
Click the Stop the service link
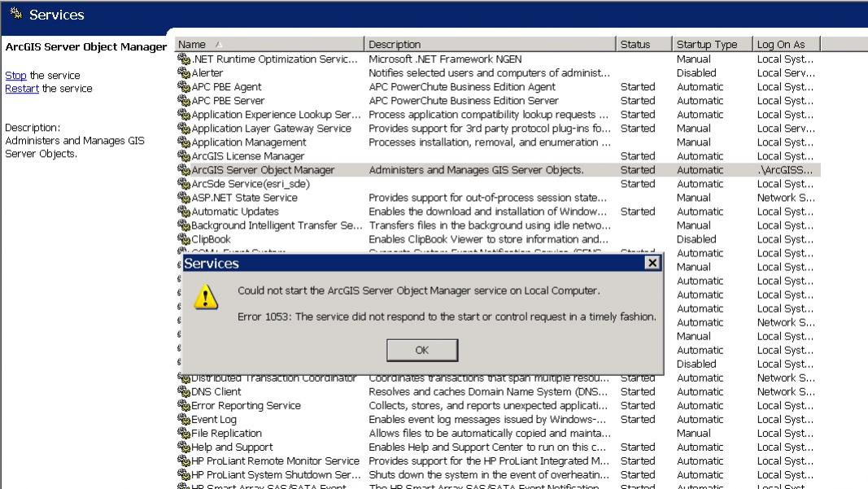pos(15,76)
